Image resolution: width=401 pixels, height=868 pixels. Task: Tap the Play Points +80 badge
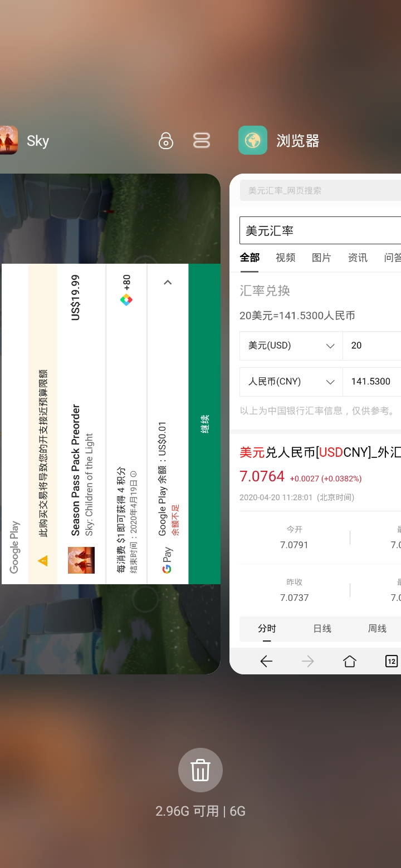point(126,290)
